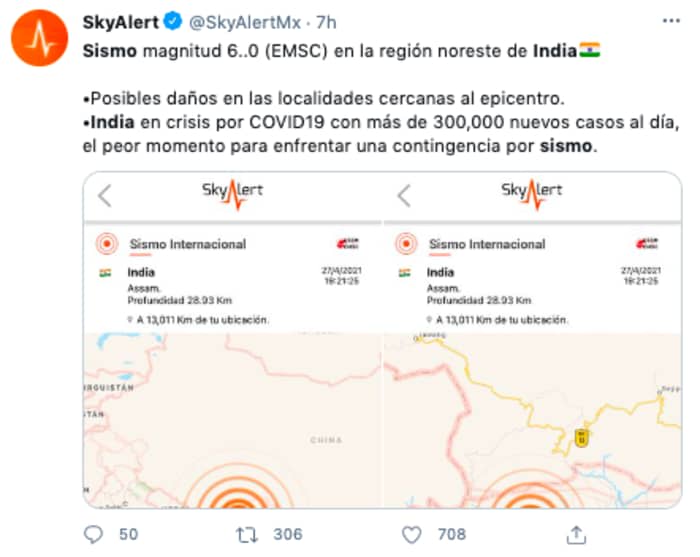Open the SkyAlert profile avatar
This screenshot has height=557, width=700.
(x=40, y=38)
